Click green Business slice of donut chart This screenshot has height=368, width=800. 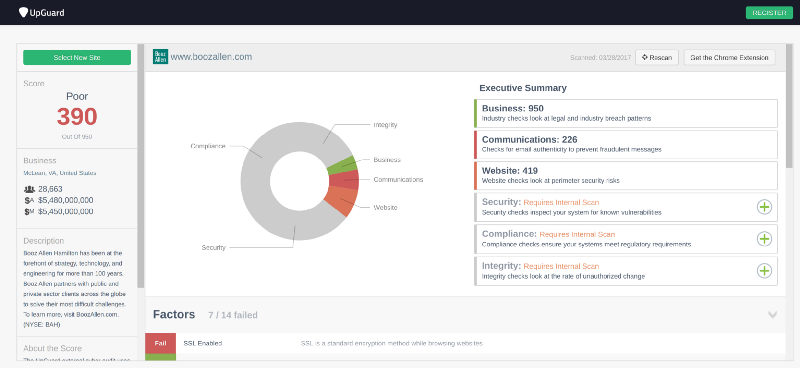coord(342,165)
